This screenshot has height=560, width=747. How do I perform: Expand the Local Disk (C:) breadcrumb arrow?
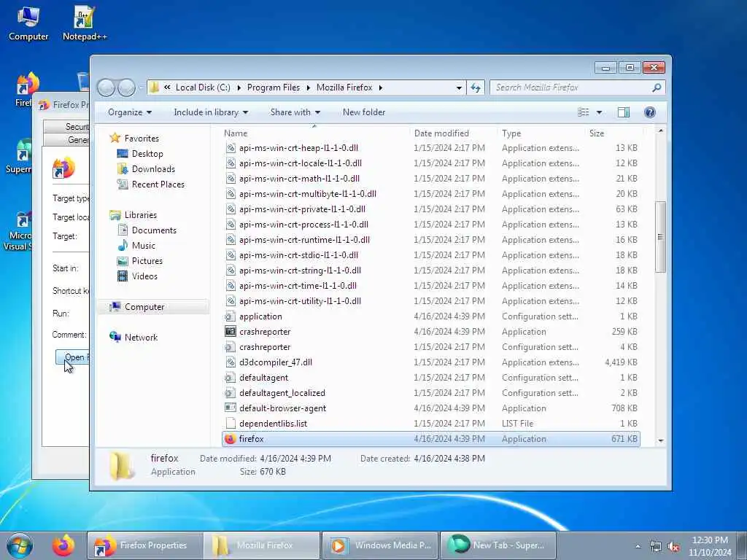pos(239,87)
